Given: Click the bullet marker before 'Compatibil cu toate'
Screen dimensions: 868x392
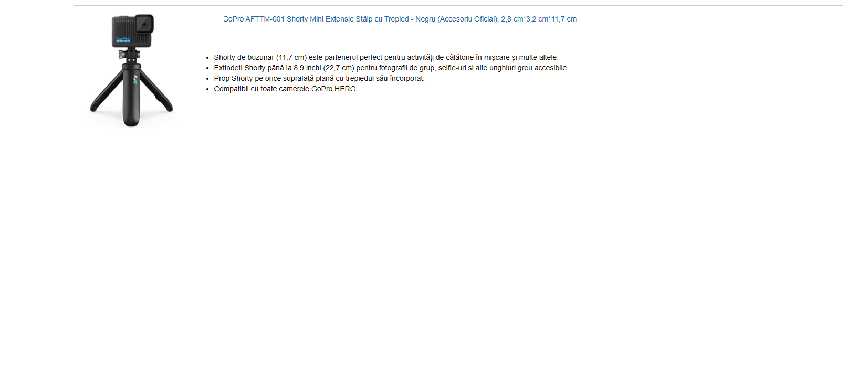Looking at the screenshot, I should (207, 89).
